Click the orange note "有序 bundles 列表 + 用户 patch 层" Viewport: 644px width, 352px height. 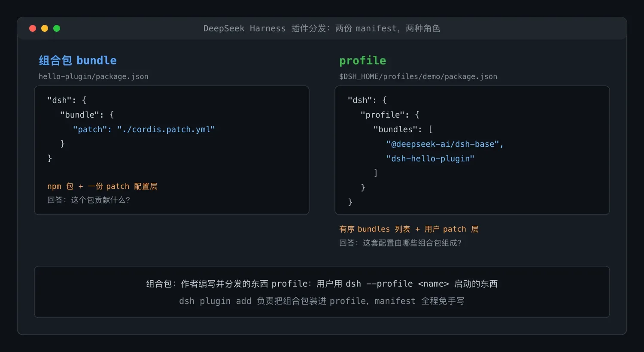[x=409, y=229]
